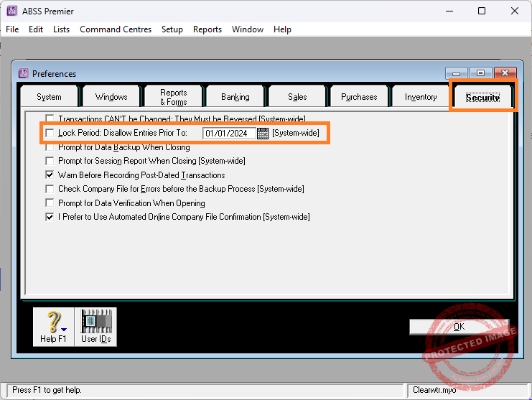Enable Lock Period: Disallow Entries Prior To
The height and width of the screenshot is (400, 532).
point(50,133)
